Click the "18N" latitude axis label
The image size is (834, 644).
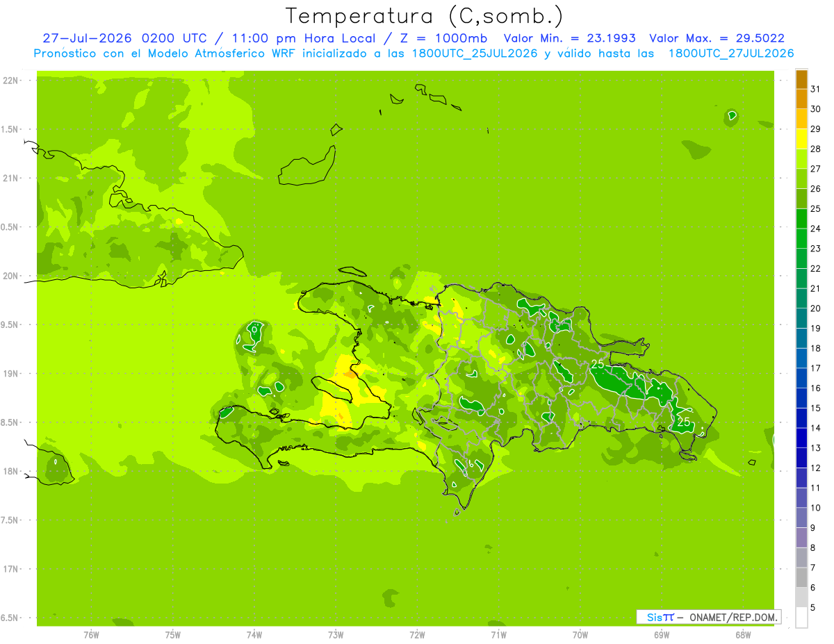pyautogui.click(x=10, y=472)
